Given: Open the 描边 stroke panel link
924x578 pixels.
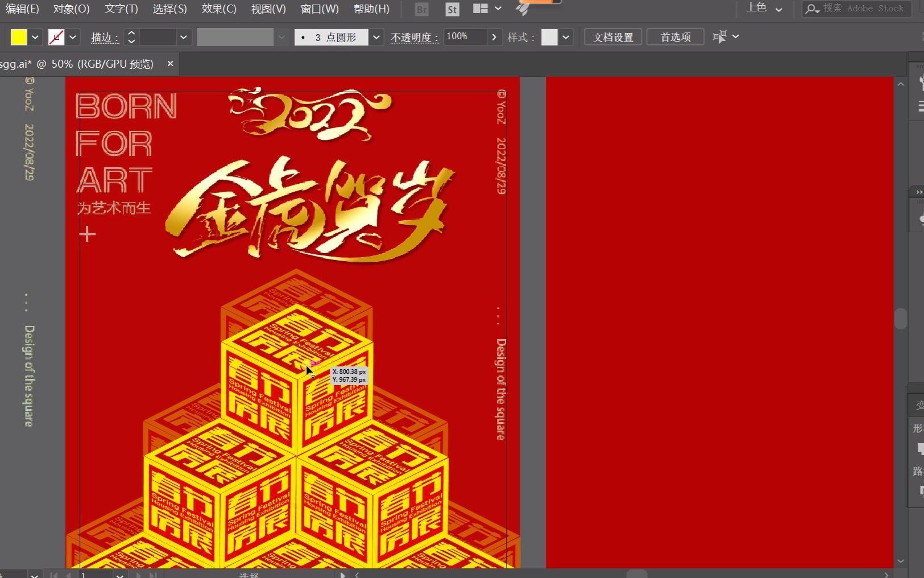Looking at the screenshot, I should [105, 38].
